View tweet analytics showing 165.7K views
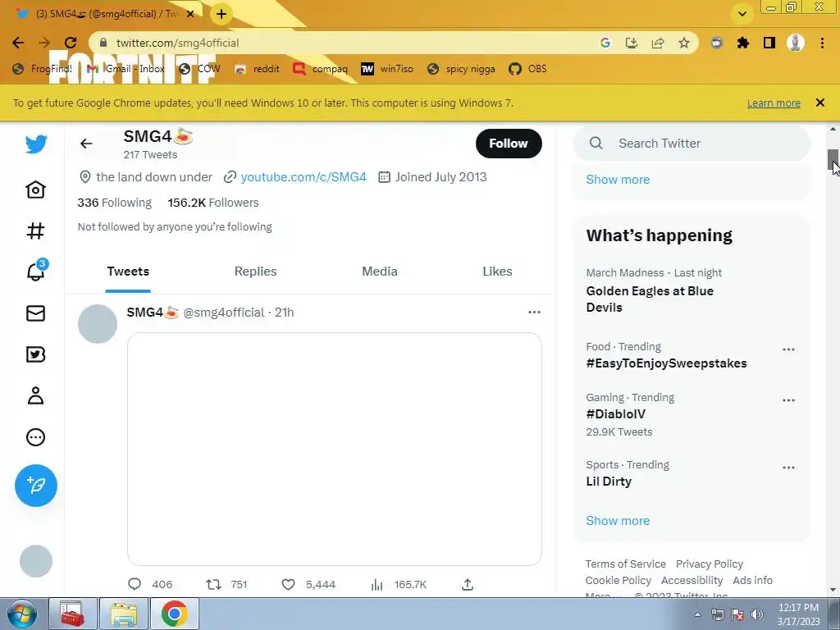The image size is (840, 630). click(398, 584)
